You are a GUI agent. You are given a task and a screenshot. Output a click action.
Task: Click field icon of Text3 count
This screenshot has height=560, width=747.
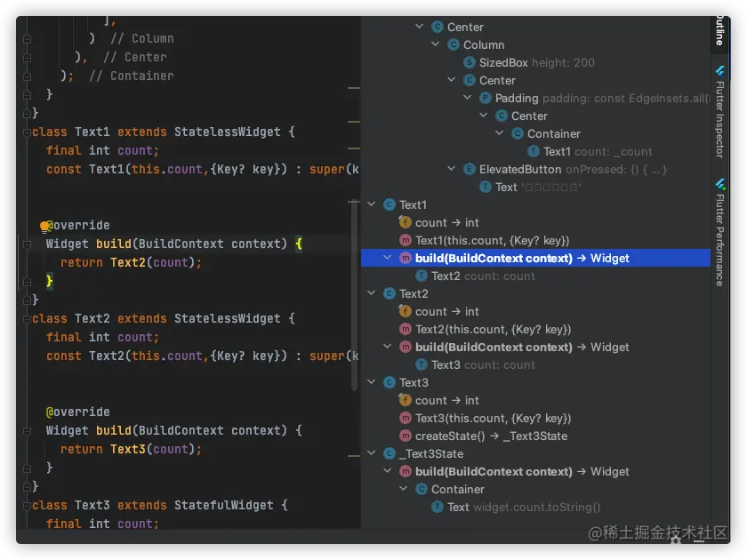(405, 401)
